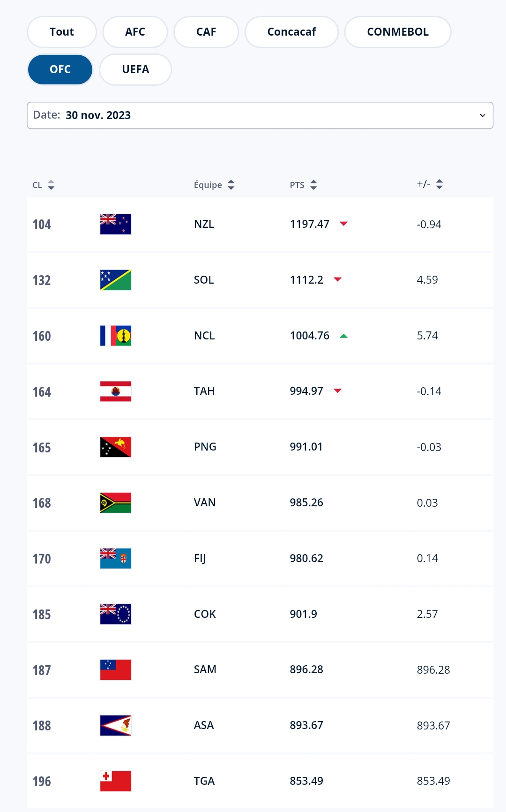Screen dimensions: 506x812
Task: Click the Tonga flag icon
Action: [115, 781]
